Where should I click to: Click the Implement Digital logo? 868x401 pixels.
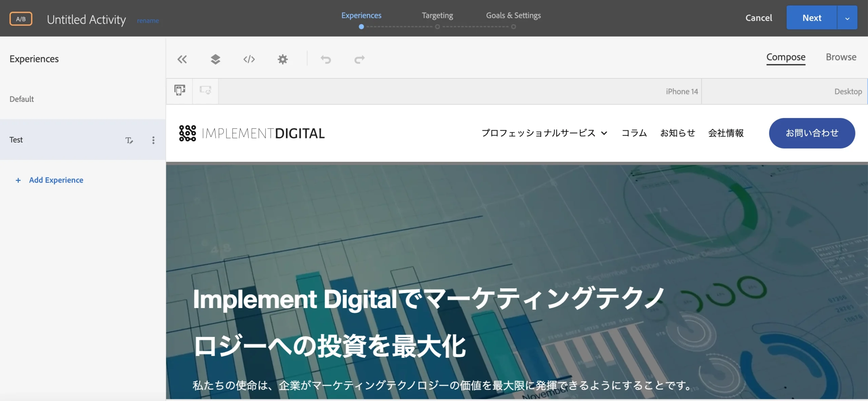click(x=252, y=133)
